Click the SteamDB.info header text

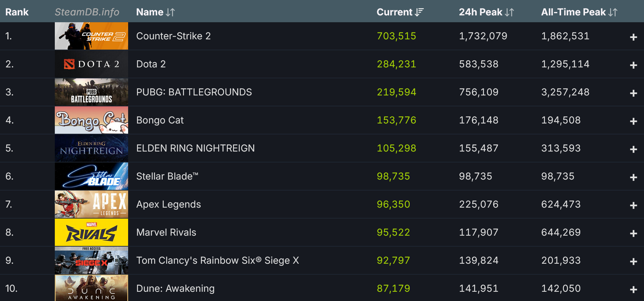click(x=87, y=12)
